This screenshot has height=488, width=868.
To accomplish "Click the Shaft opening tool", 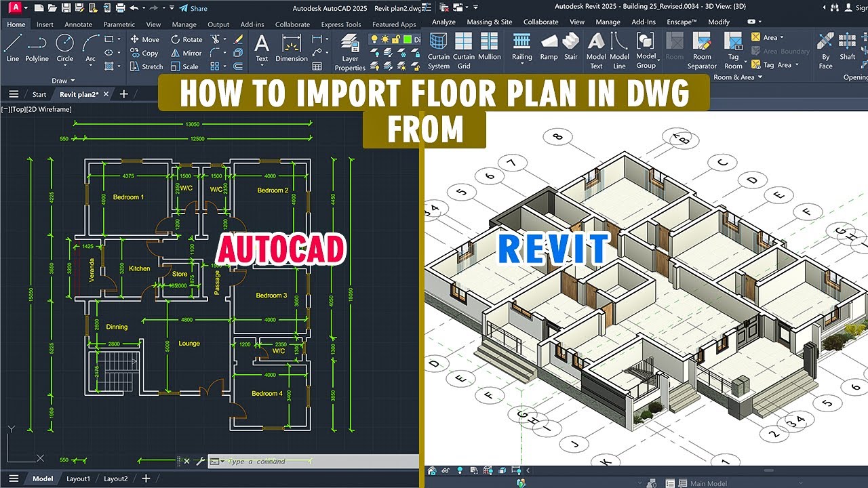I will pyautogui.click(x=848, y=47).
